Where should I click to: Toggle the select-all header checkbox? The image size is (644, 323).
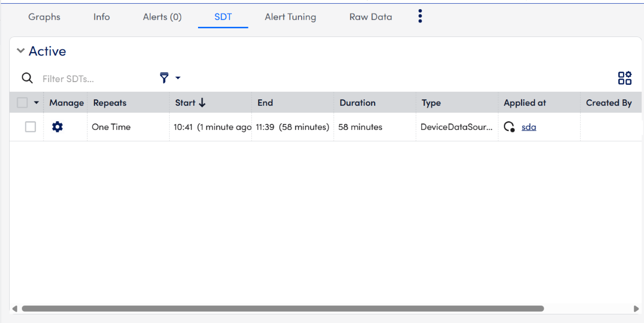pos(23,102)
